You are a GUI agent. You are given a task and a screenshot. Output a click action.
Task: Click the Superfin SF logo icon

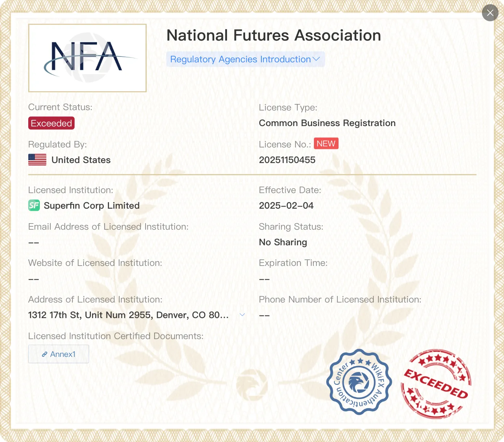click(x=34, y=206)
